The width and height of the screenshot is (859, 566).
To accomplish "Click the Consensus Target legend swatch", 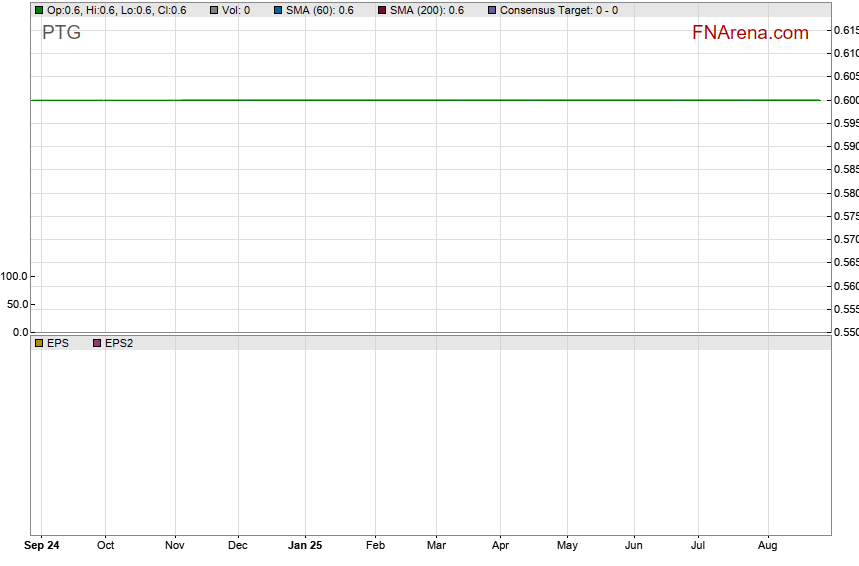I will click(x=491, y=10).
